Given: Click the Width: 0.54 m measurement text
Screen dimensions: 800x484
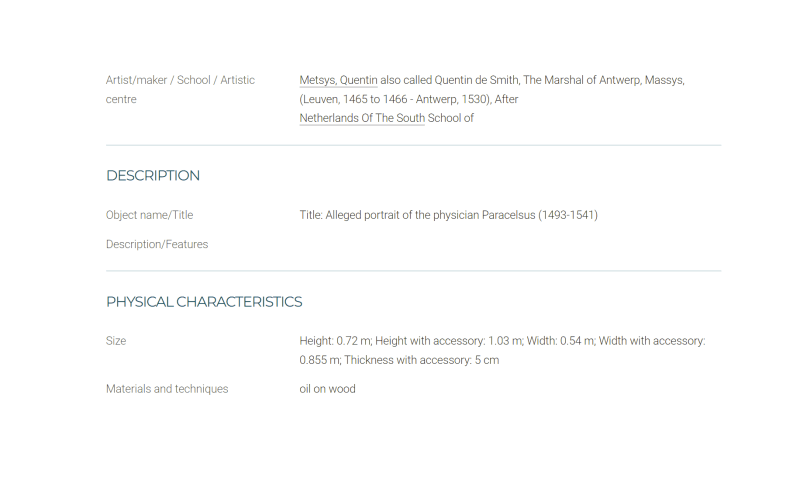Looking at the screenshot, I should point(561,341).
